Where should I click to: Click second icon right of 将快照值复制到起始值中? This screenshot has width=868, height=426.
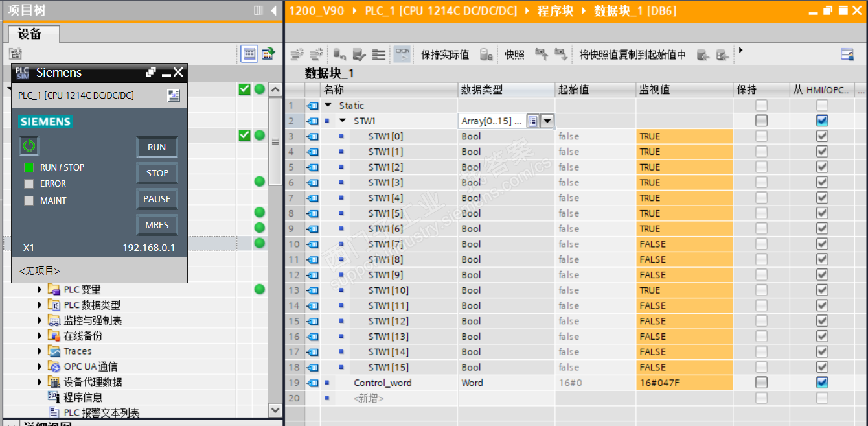tap(722, 54)
